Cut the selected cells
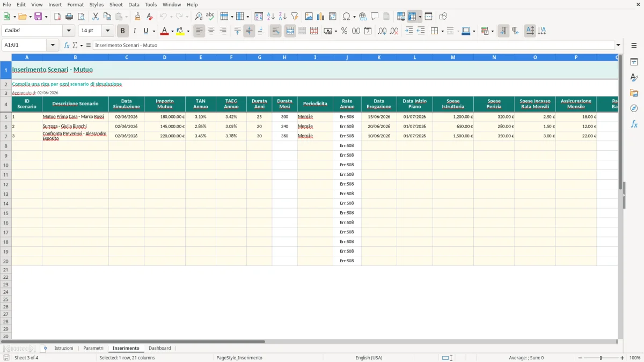The image size is (644, 362). click(96, 17)
